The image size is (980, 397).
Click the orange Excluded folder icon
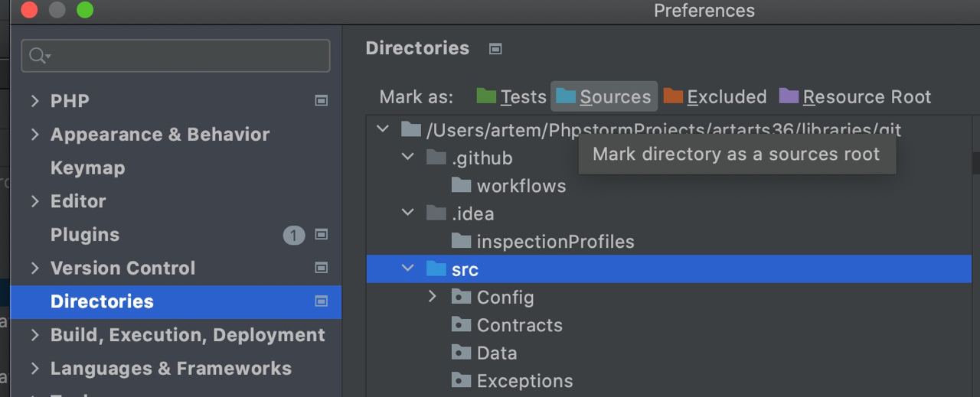click(673, 96)
